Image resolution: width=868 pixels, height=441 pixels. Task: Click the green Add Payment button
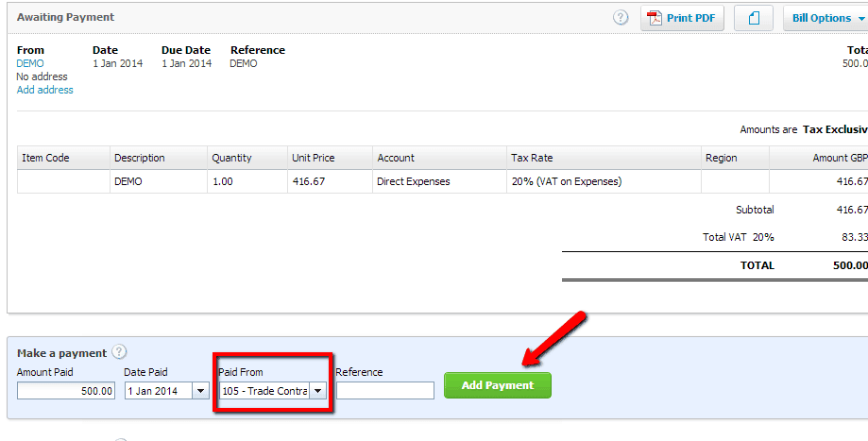click(x=498, y=385)
